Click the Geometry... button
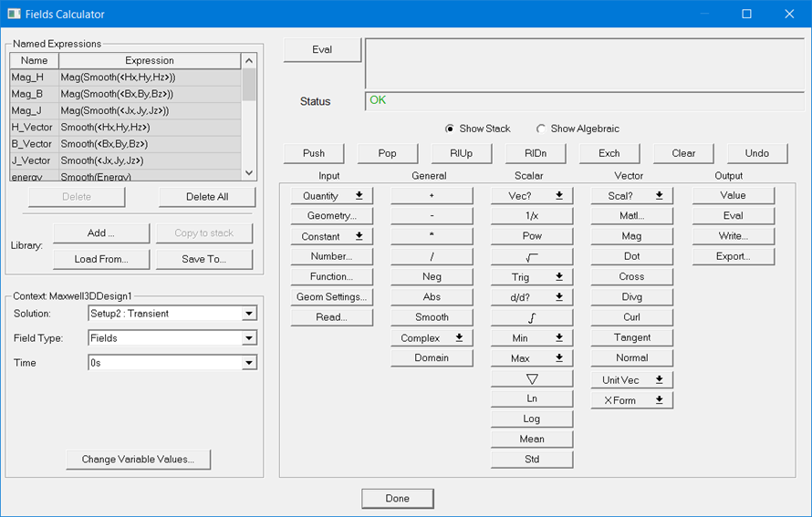This screenshot has width=812, height=517. pyautogui.click(x=331, y=216)
